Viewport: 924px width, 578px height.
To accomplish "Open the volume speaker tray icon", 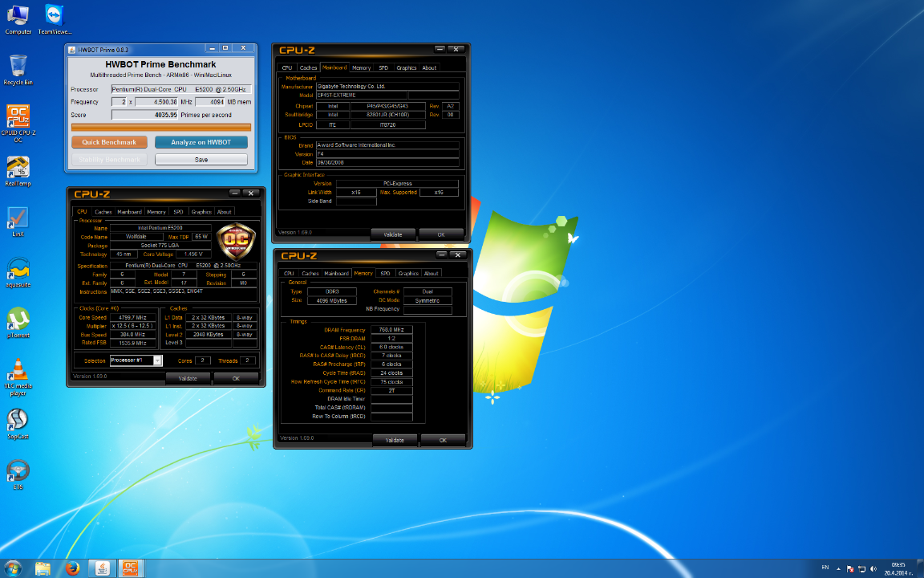I will [x=873, y=568].
